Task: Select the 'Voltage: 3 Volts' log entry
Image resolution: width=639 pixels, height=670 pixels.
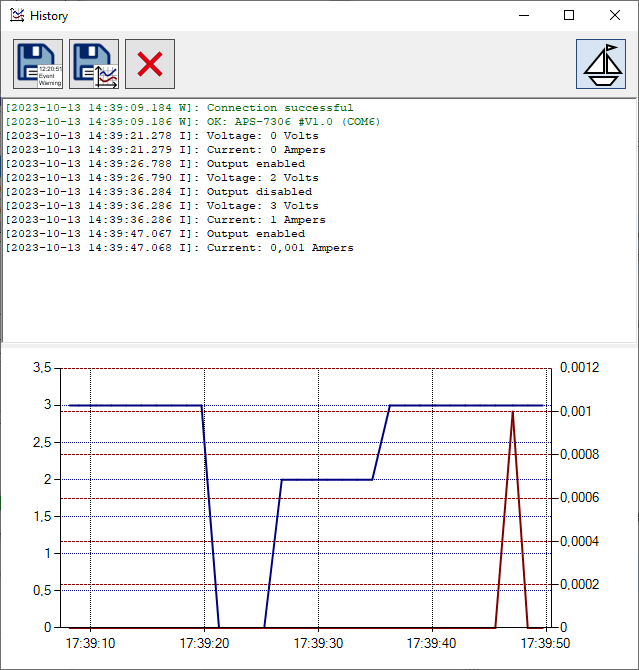Action: click(x=162, y=206)
